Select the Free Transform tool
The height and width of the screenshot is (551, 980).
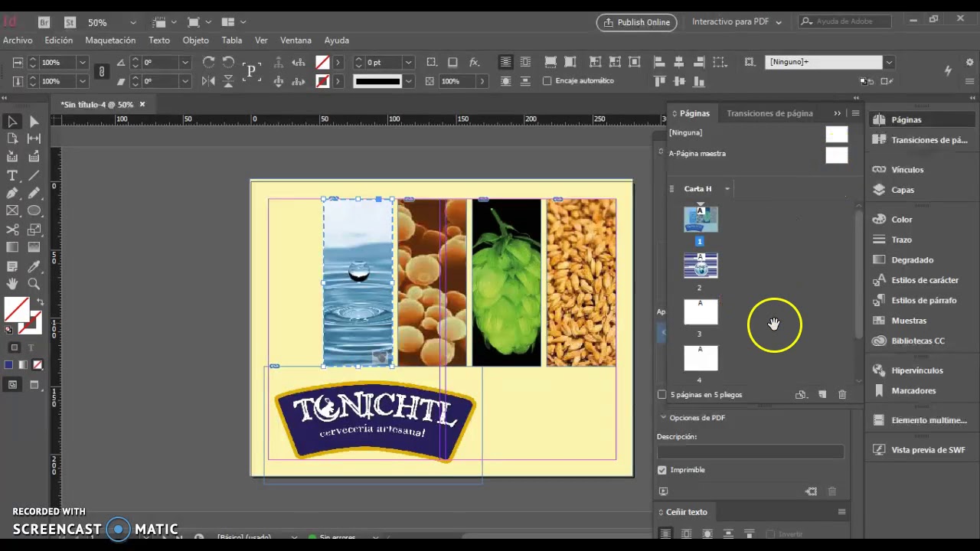coord(34,230)
